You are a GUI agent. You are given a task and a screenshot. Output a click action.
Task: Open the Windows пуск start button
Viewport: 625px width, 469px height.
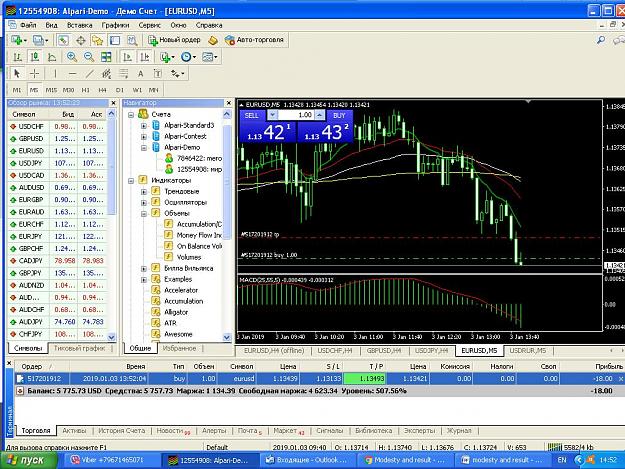tap(27, 461)
